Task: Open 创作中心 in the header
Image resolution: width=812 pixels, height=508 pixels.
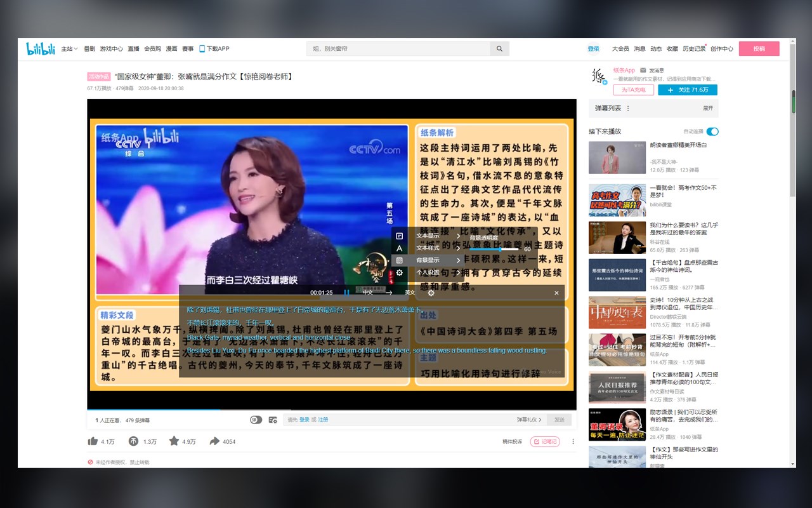Action: tap(722, 49)
